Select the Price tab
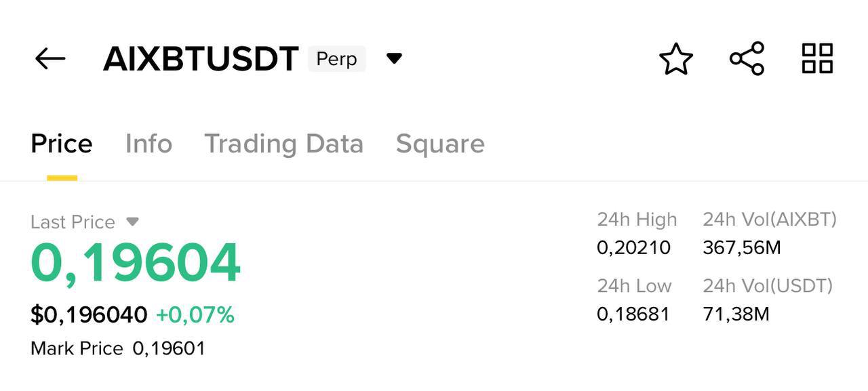This screenshot has height=391, width=868. pyautogui.click(x=62, y=144)
